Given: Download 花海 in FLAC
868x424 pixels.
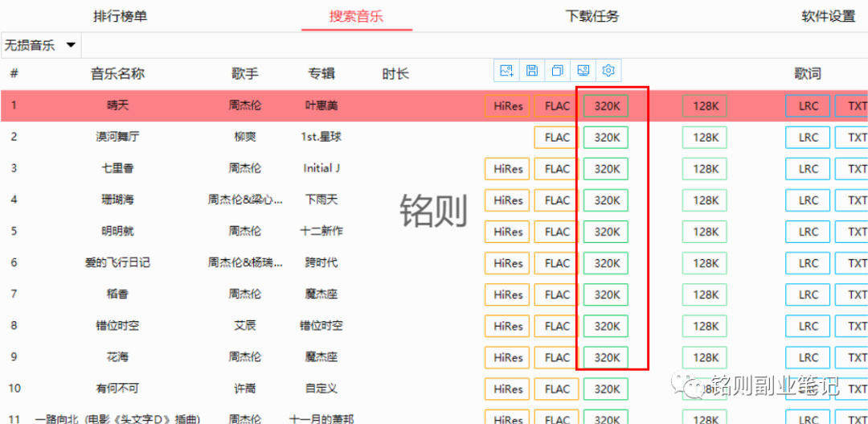Looking at the screenshot, I should coord(556,357).
